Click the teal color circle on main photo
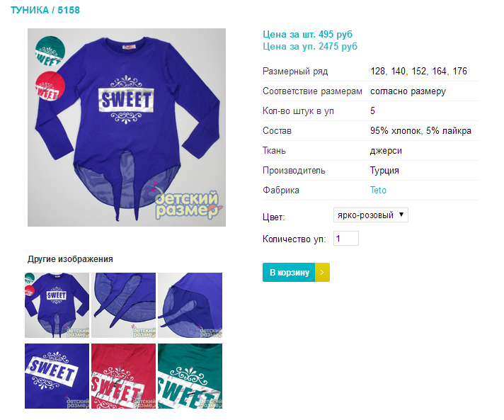 click(50, 51)
